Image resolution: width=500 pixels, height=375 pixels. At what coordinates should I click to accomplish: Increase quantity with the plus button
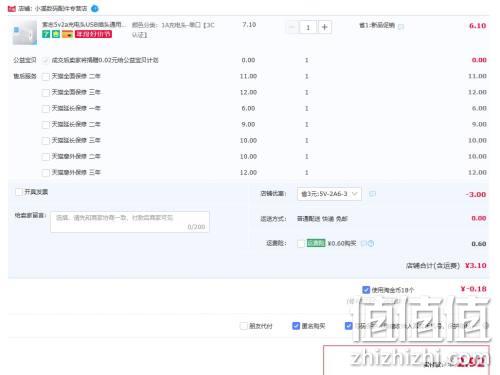click(x=325, y=27)
